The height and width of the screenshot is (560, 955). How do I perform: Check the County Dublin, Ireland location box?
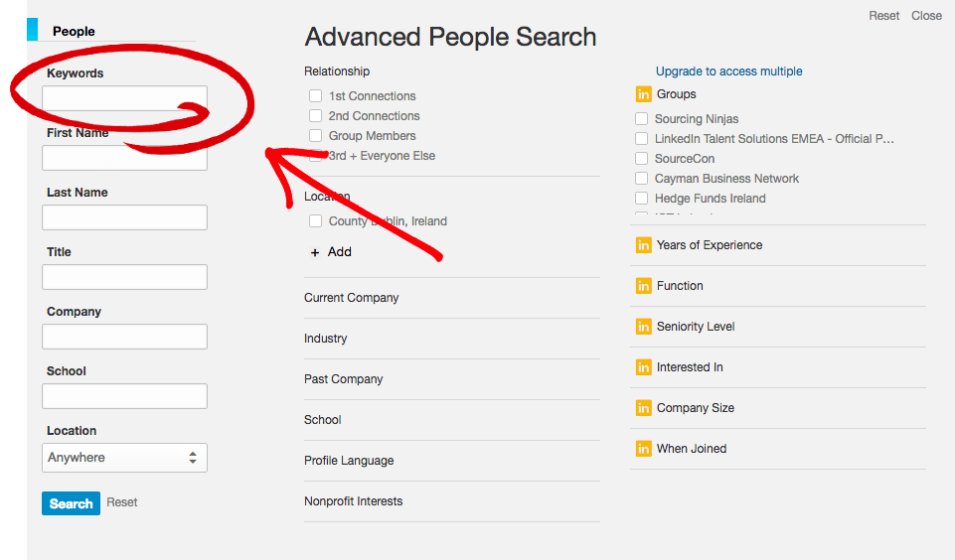[x=315, y=221]
